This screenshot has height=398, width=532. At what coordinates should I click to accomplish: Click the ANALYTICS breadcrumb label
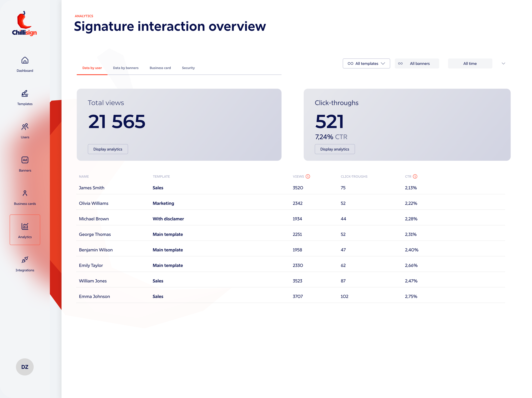click(84, 16)
